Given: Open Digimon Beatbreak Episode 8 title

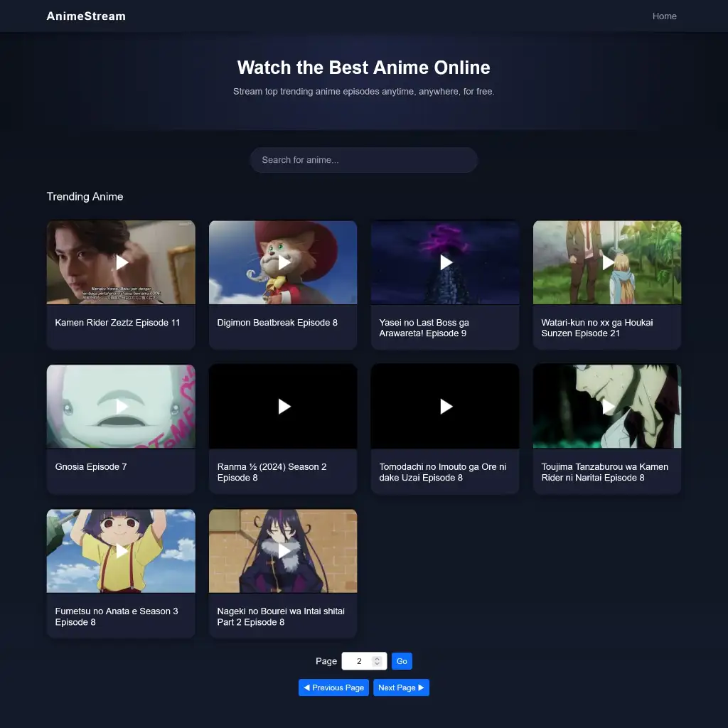Looking at the screenshot, I should pyautogui.click(x=277, y=323).
